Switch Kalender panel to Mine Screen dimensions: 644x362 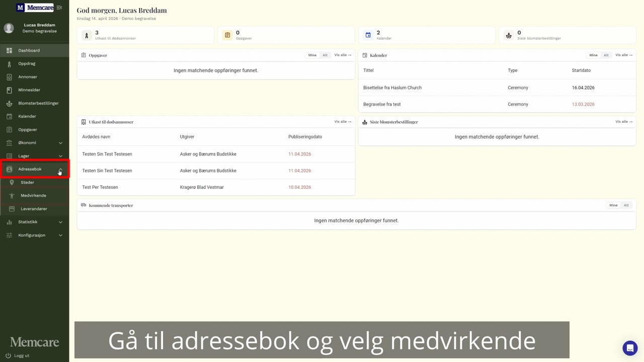594,55
